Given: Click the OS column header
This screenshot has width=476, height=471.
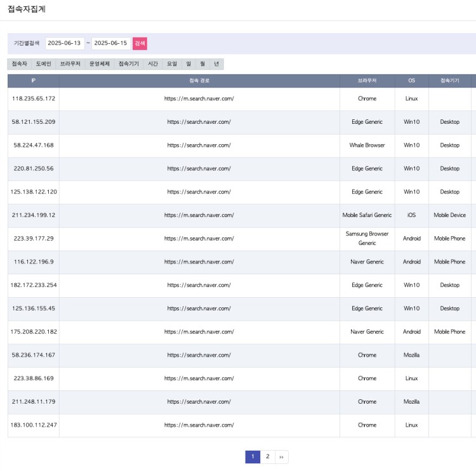Looking at the screenshot, I should tap(411, 81).
